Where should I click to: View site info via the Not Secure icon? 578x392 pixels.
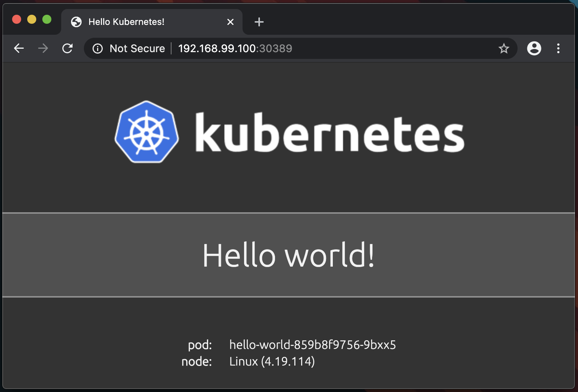[x=97, y=49]
